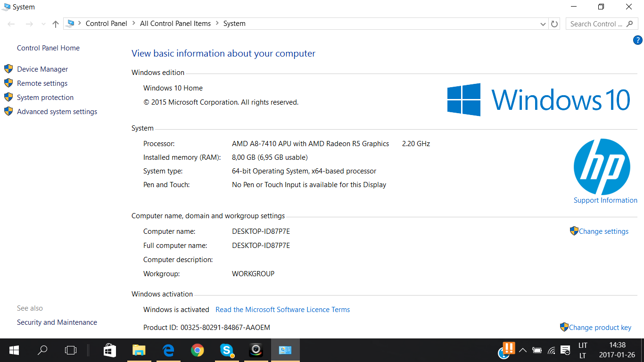Screen dimensions: 644x362
Task: Check battery status in the system tray
Action: pyautogui.click(x=537, y=350)
